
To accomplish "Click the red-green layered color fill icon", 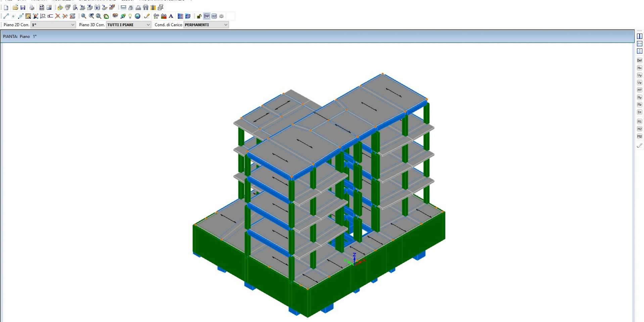I will coord(163,16).
